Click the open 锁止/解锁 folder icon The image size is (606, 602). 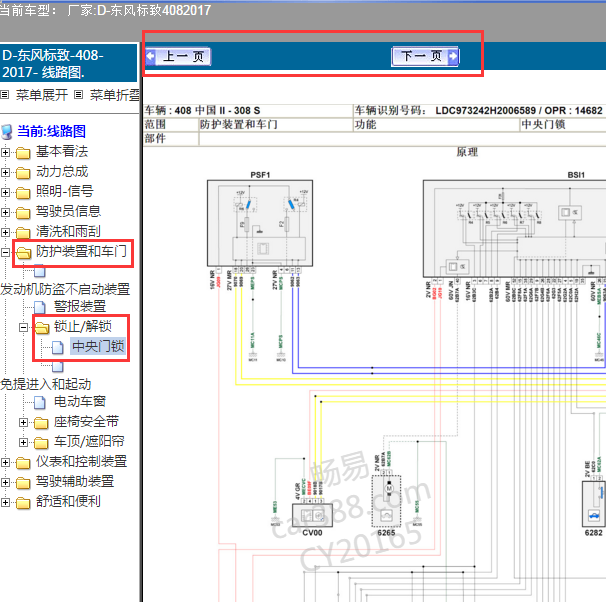(x=42, y=328)
